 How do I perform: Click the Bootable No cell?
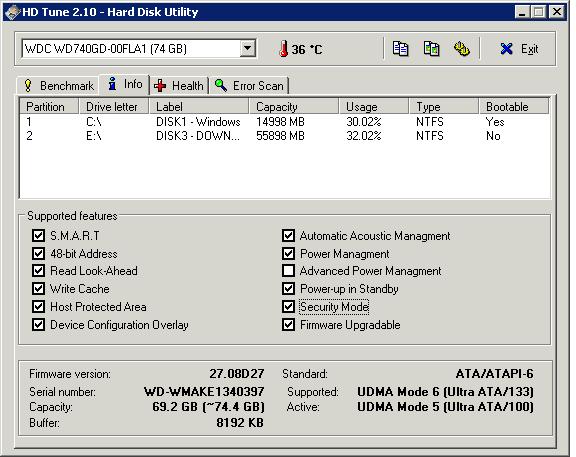point(493,136)
